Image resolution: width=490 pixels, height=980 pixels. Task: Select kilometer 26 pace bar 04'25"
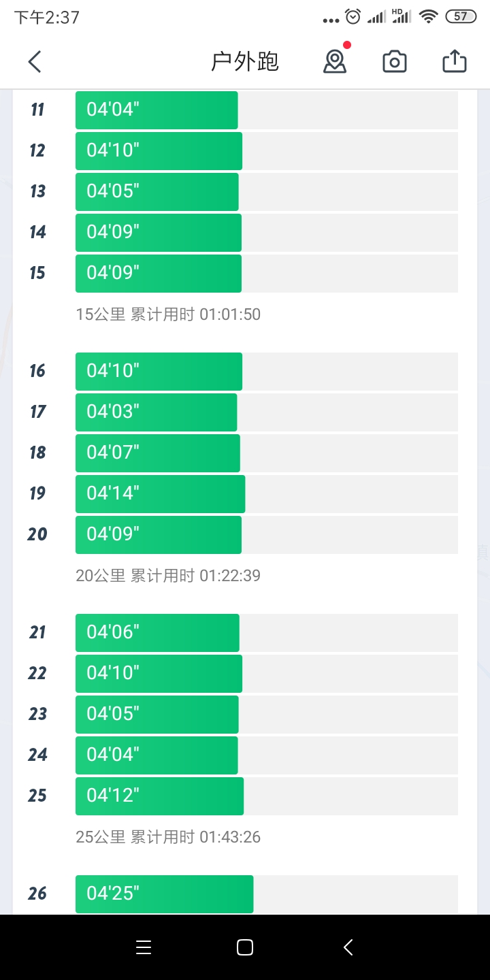[x=164, y=894]
